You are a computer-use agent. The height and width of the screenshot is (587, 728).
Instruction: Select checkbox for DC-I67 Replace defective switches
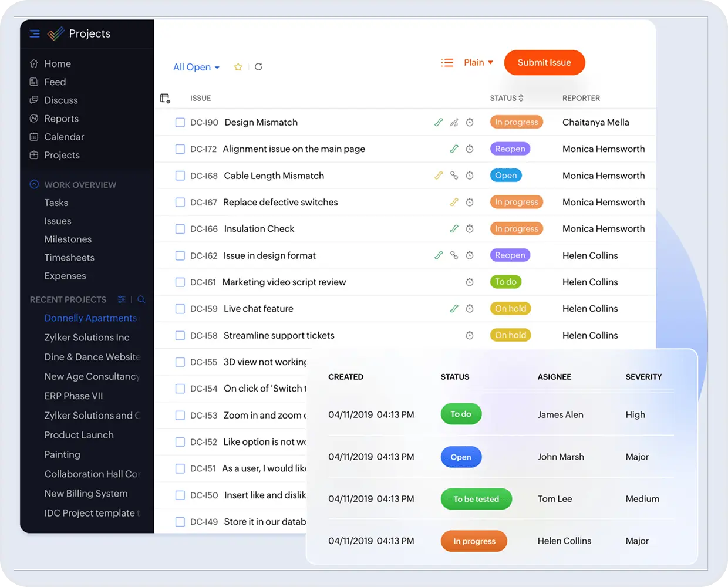180,203
